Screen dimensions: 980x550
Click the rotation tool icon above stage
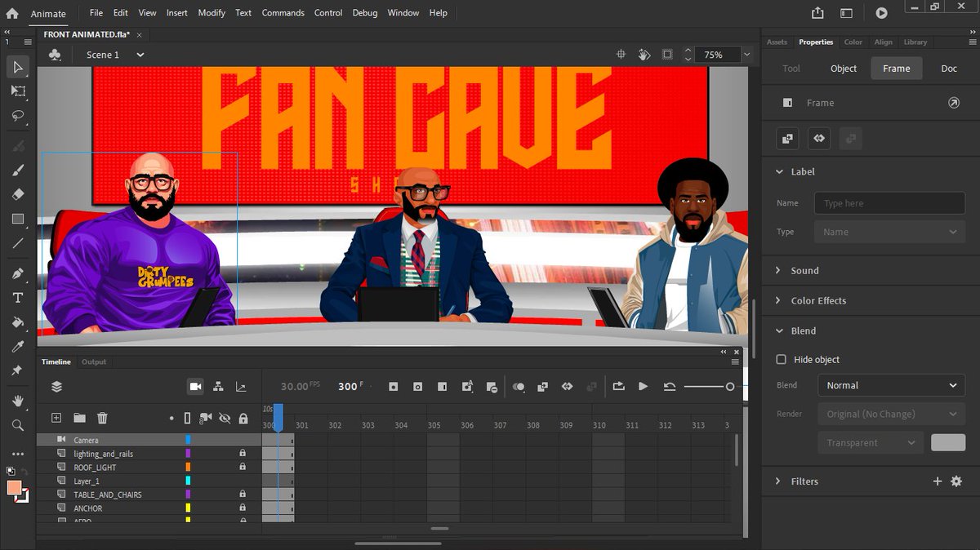point(644,55)
